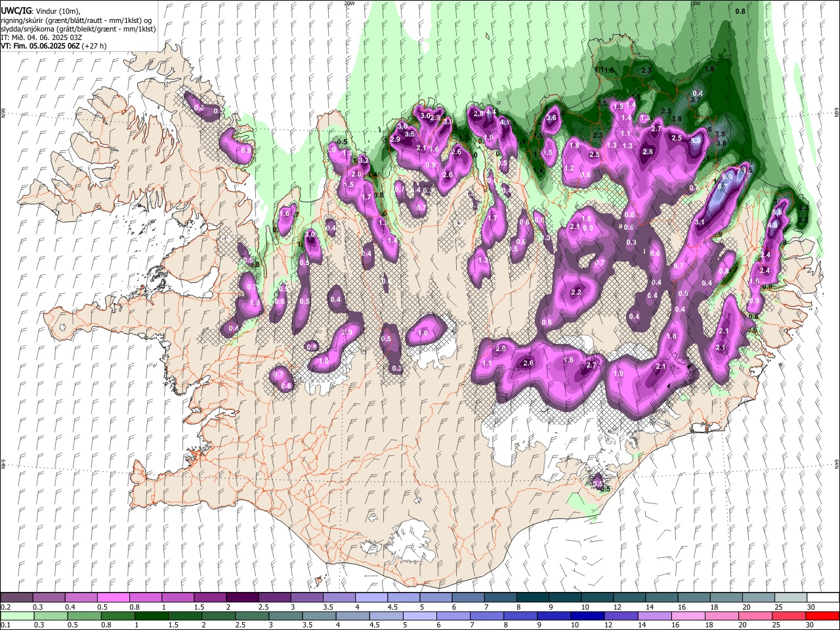The image size is (840, 630).
Task: Select the violet rain swatch between 12 and 14
Action: point(622,616)
